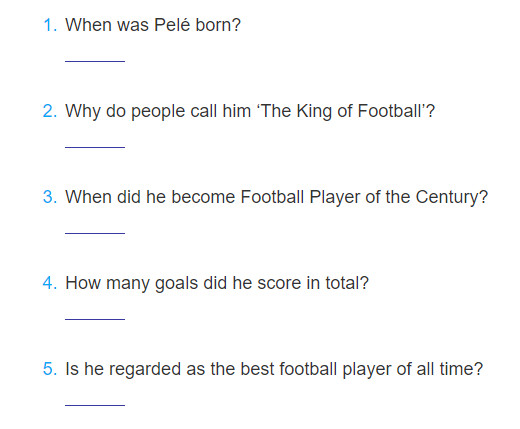Click the word 'Pelé' in question 1
This screenshot has height=429, width=520.
click(172, 25)
